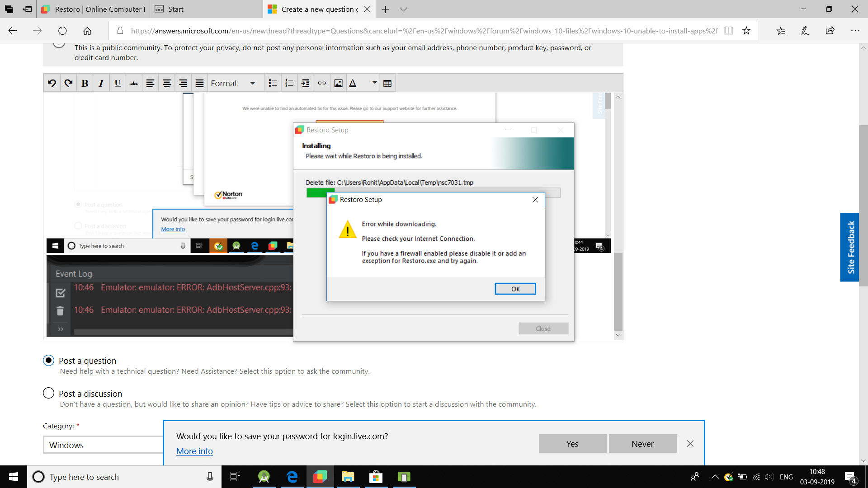The height and width of the screenshot is (488, 868).
Task: Open a new browser tab
Action: [x=385, y=9]
